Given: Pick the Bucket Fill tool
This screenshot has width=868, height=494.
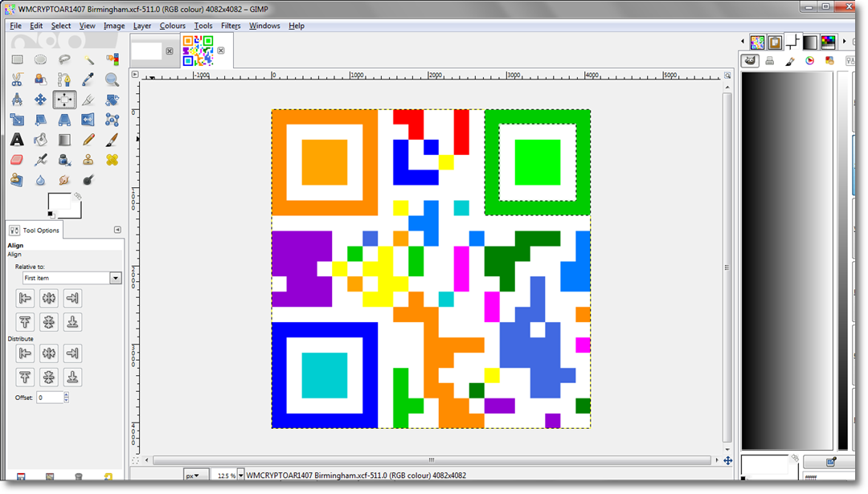Looking at the screenshot, I should pos(40,140).
